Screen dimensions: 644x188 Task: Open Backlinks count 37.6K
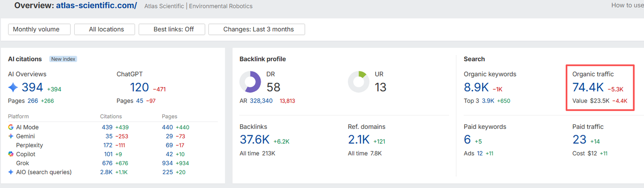(x=254, y=140)
